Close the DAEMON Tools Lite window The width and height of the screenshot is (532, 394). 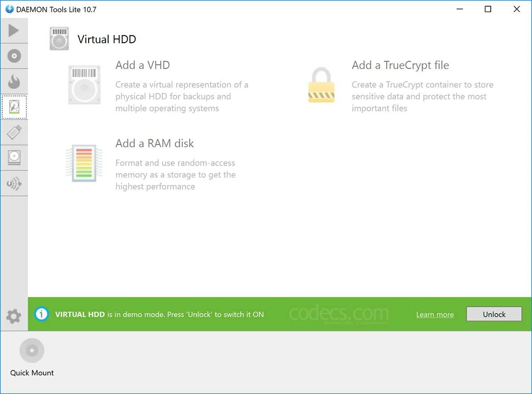516,9
